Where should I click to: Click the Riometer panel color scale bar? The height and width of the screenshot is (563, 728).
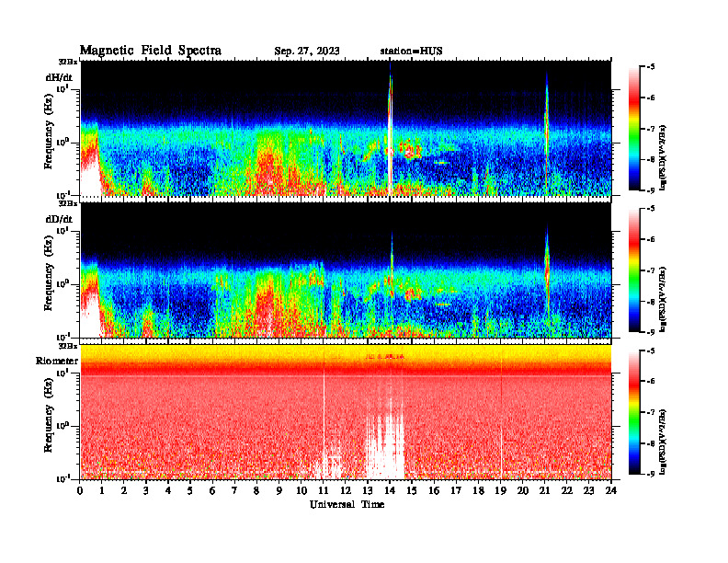pos(634,412)
